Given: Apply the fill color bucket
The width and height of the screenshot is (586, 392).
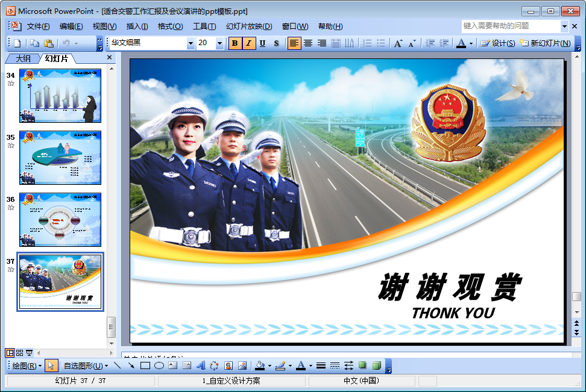Looking at the screenshot, I should pyautogui.click(x=260, y=366).
